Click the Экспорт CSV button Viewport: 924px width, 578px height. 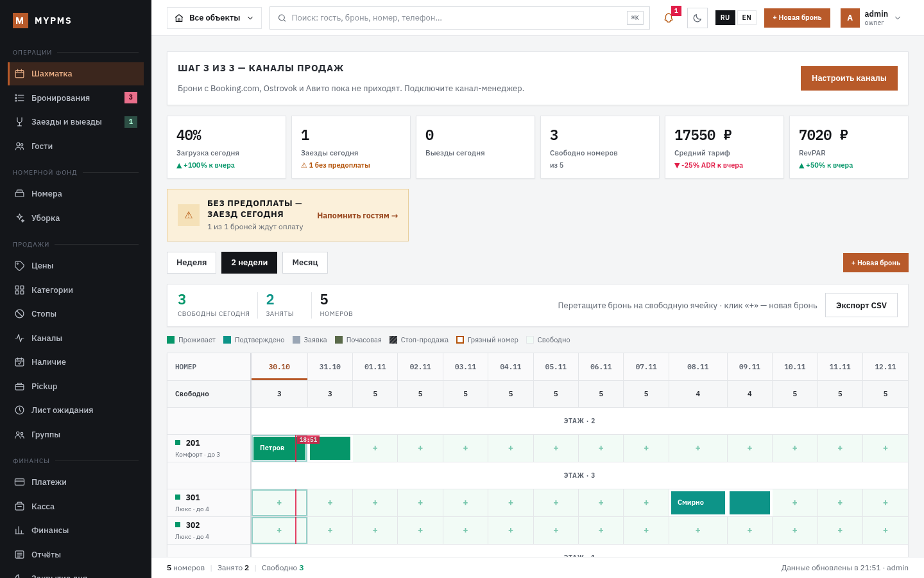coord(861,306)
